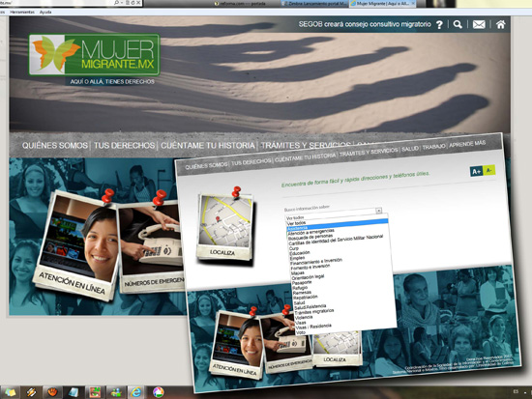
Task: Open the search magnifier icon
Action: click(458, 24)
